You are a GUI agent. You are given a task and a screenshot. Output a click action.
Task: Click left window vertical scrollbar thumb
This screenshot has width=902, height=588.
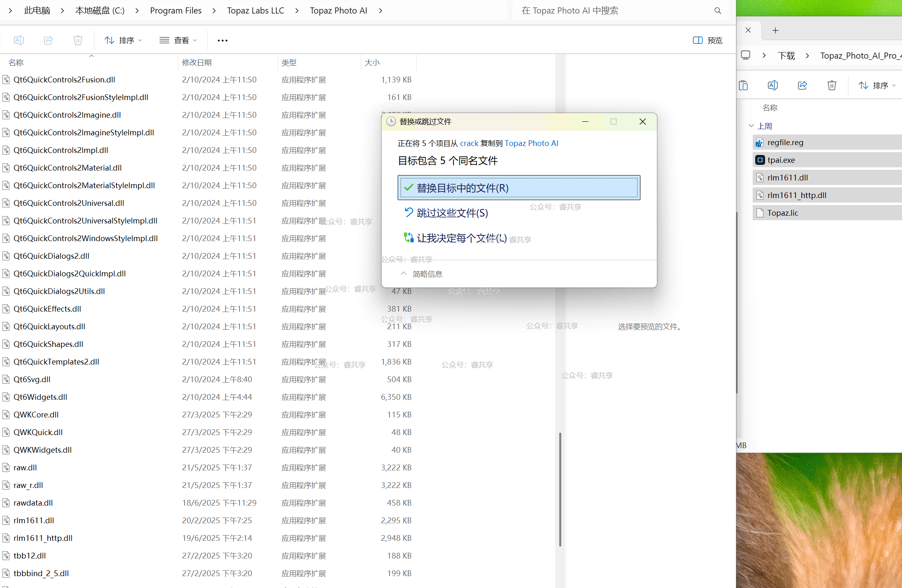click(560, 489)
